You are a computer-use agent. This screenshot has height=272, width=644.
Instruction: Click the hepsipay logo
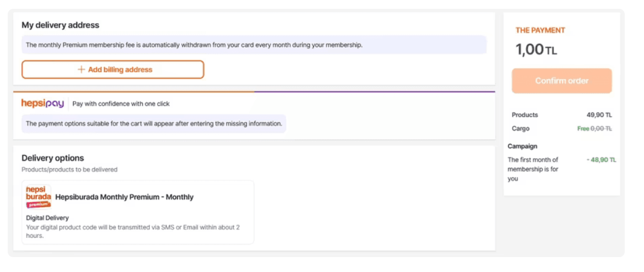tap(42, 104)
